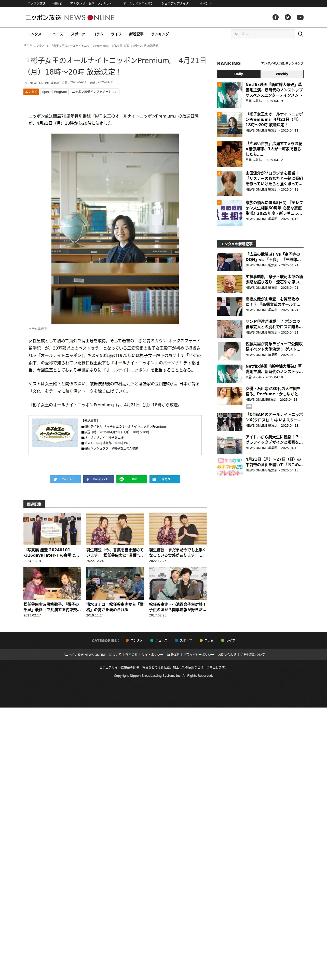Viewport: 327px width, 980px height.
Task: Open 笑福亭鶴瓶 article in new arrivals
Action: click(x=274, y=279)
